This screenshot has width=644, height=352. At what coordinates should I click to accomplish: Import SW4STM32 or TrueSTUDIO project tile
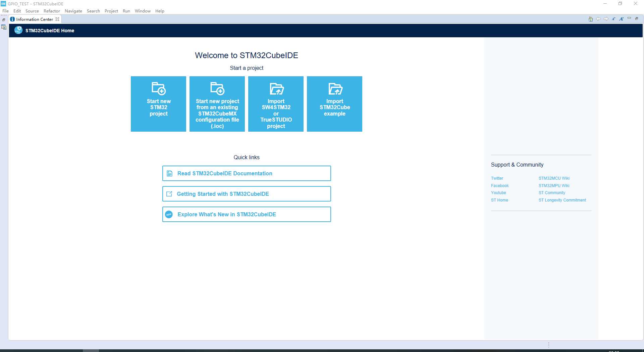coord(276,104)
